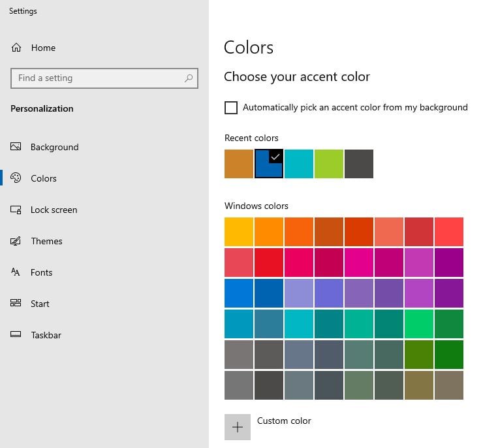Go to the Themes settings page
This screenshot has width=483, height=448.
point(46,241)
